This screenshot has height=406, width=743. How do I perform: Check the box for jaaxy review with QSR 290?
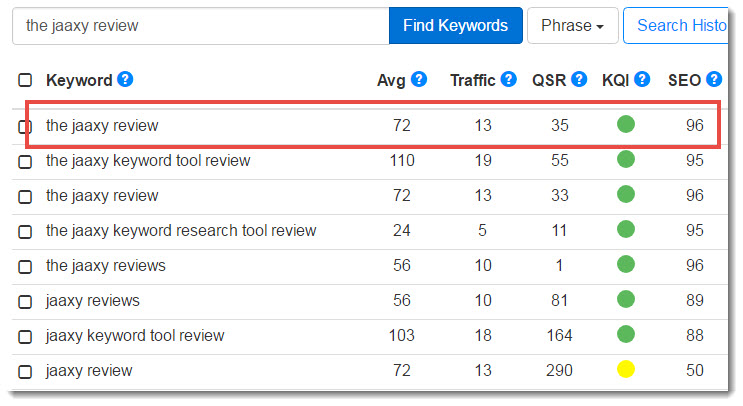coord(25,372)
